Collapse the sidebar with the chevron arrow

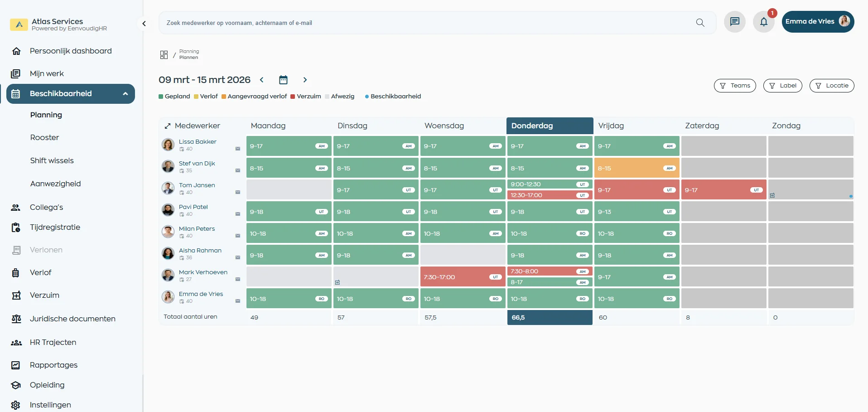pos(144,23)
